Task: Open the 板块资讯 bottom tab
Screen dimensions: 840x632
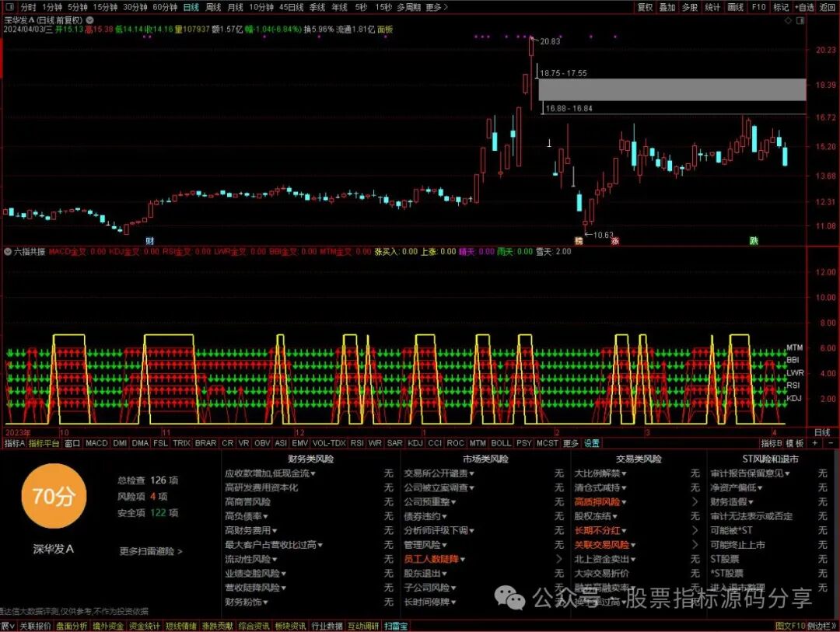Action: (x=290, y=626)
